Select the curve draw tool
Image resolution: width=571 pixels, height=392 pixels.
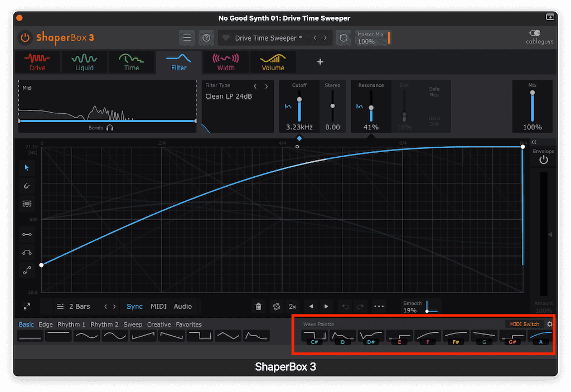point(27,252)
